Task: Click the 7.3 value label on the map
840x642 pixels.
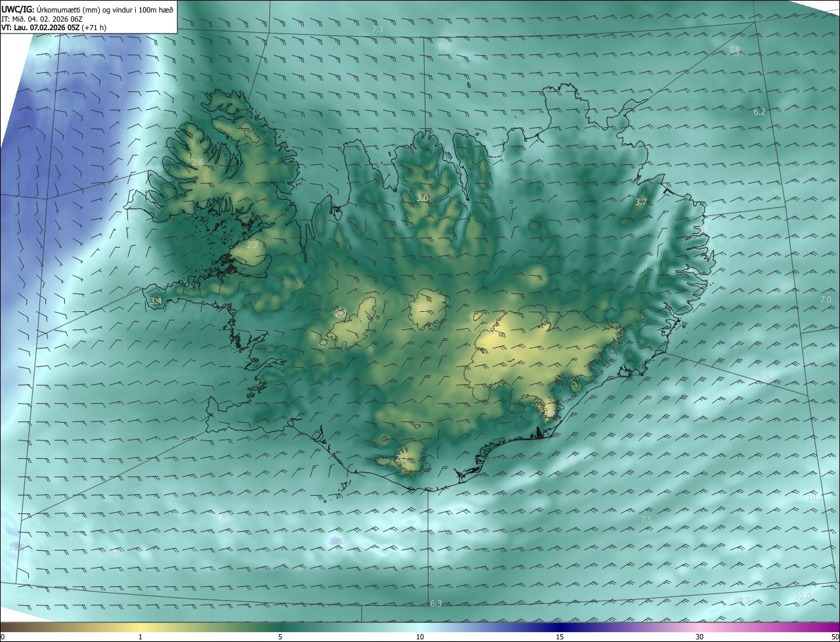Action: [377, 30]
